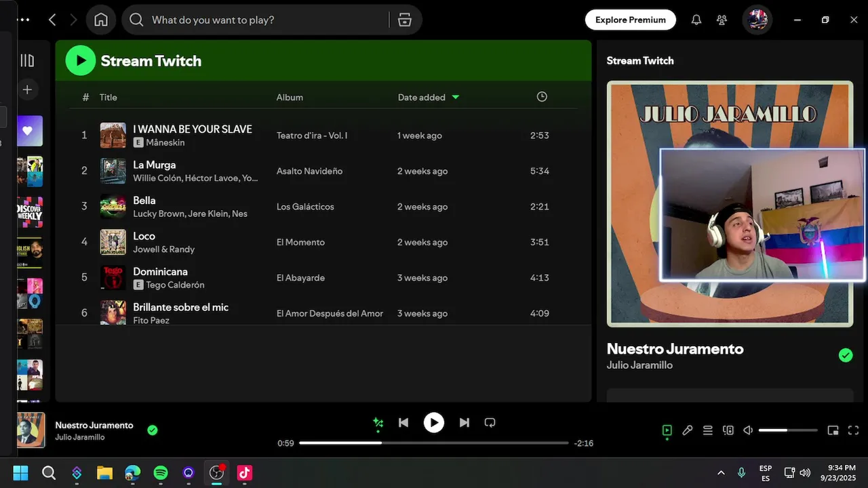Select the track I WANNA BE YOUR SLAVE

[x=193, y=129]
